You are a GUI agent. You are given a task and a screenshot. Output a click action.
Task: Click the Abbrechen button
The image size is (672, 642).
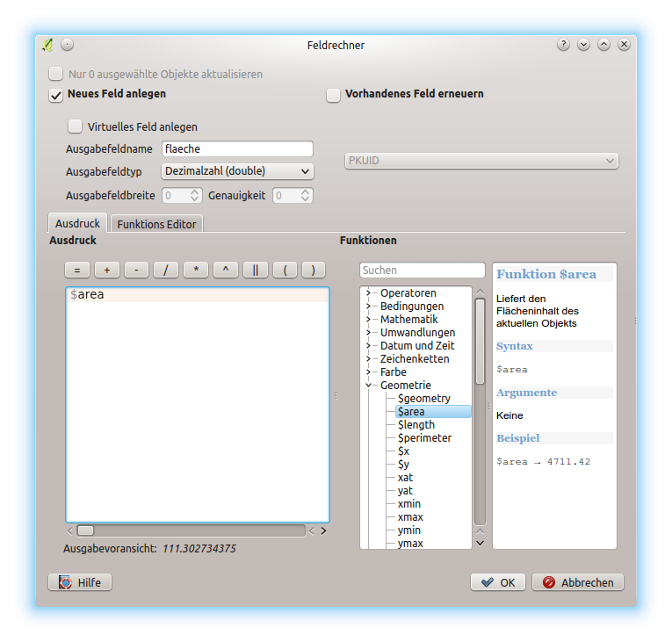click(x=578, y=582)
